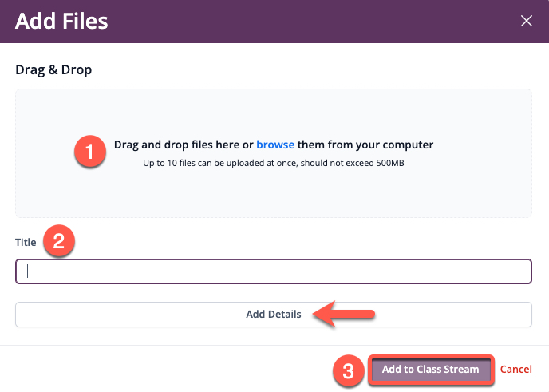Focus the Title text field
This screenshot has width=549, height=392.
(274, 271)
